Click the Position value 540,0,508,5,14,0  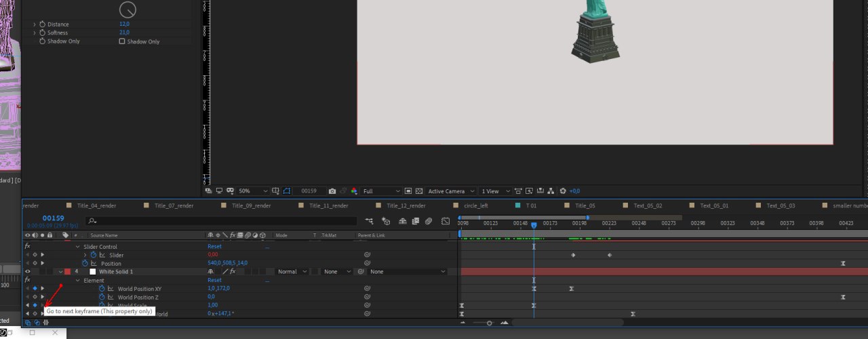[x=227, y=263]
